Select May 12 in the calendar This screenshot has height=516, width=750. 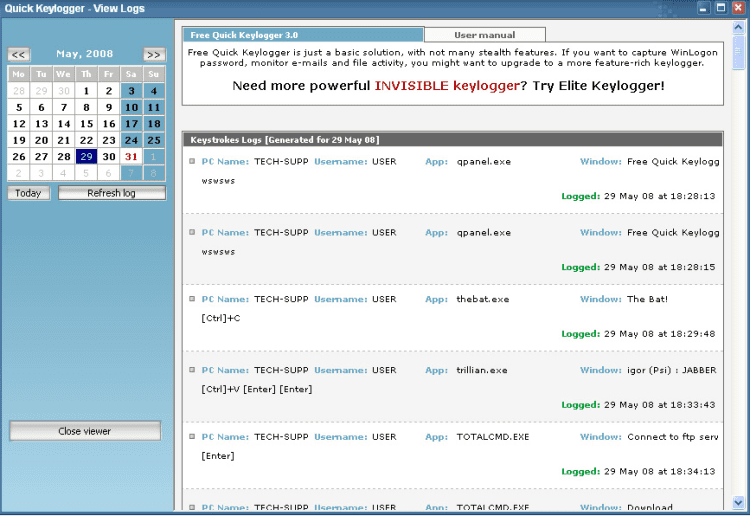(x=19, y=124)
